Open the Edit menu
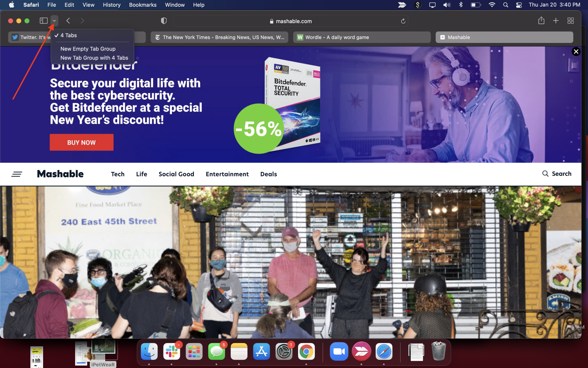This screenshot has height=368, width=588. pyautogui.click(x=69, y=5)
